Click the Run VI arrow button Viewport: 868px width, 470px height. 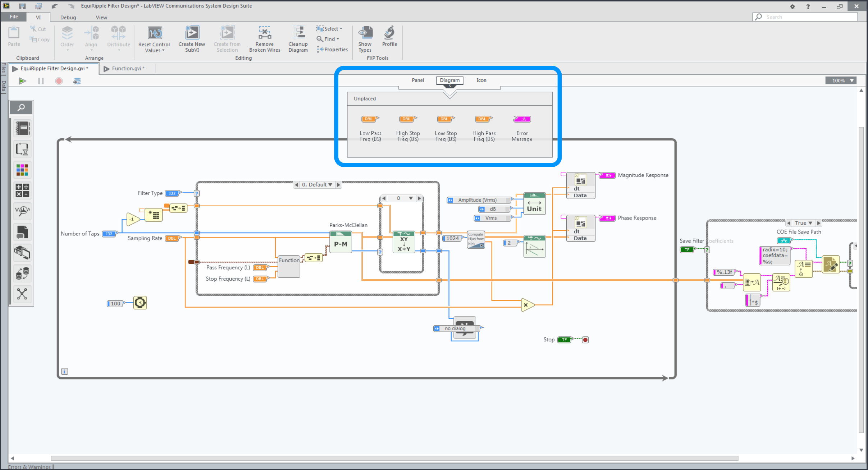coord(22,81)
